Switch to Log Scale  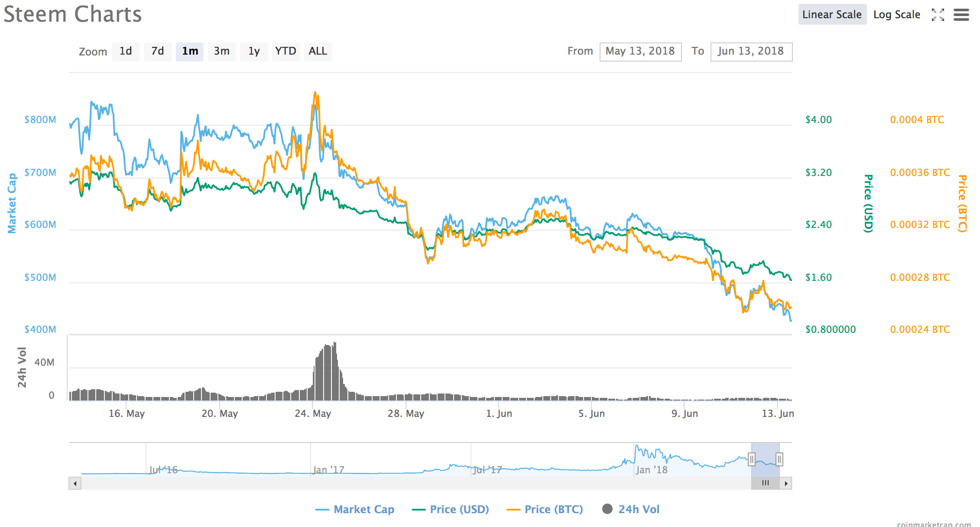pyautogui.click(x=897, y=14)
